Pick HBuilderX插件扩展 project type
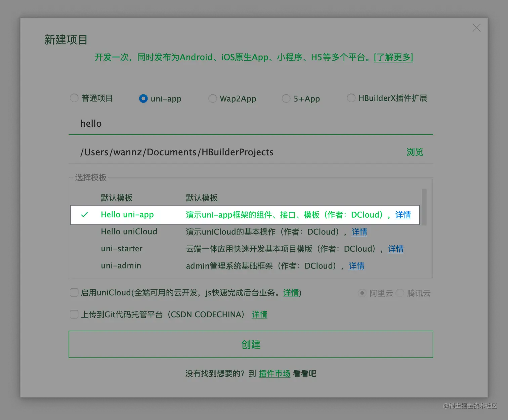The height and width of the screenshot is (420, 508). (351, 98)
